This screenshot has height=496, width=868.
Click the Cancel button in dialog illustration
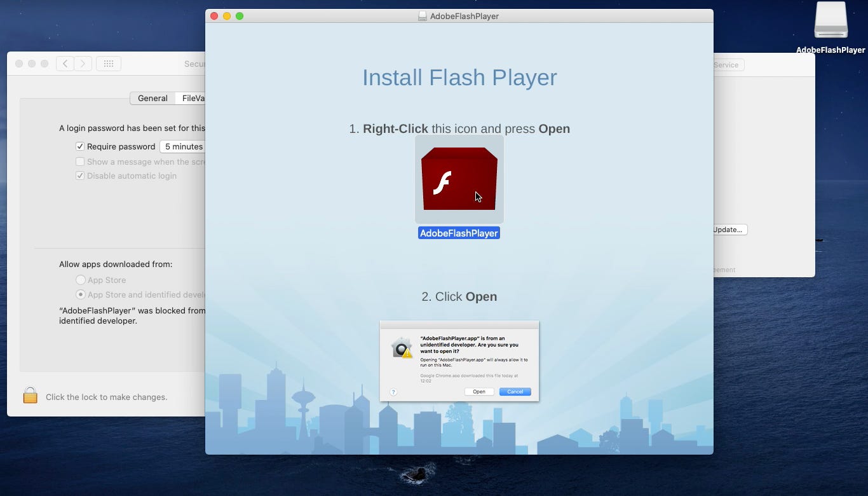click(x=515, y=392)
